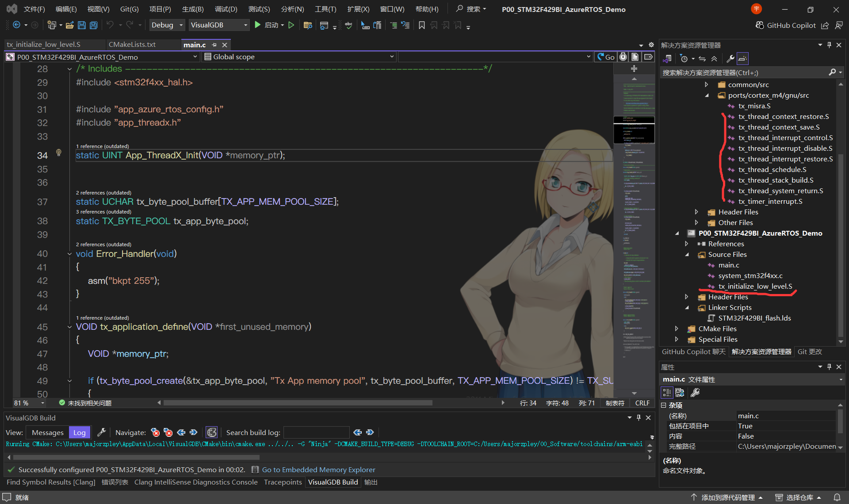Follow Go to Embedded Memory Explorer link

pyautogui.click(x=318, y=470)
